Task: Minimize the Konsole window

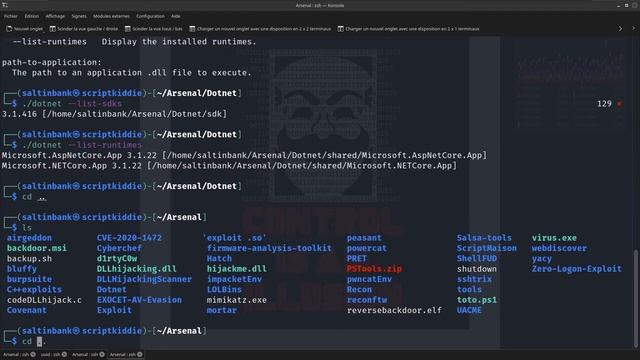Action: [619, 5]
